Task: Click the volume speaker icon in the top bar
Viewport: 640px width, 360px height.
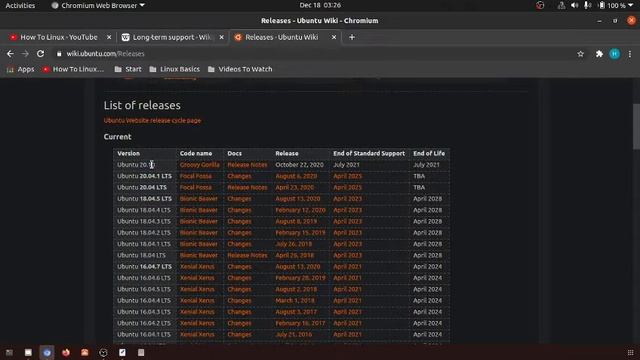Action: click(575, 5)
